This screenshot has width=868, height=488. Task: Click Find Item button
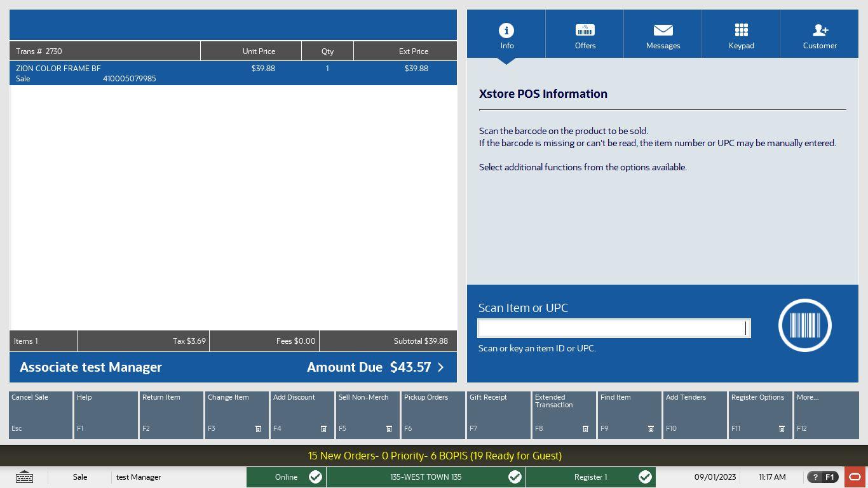pyautogui.click(x=630, y=415)
